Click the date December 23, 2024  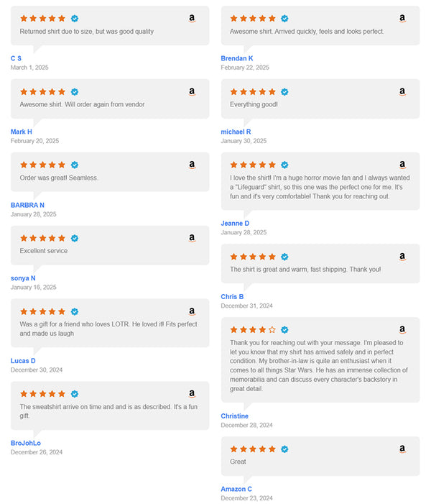[x=246, y=498]
